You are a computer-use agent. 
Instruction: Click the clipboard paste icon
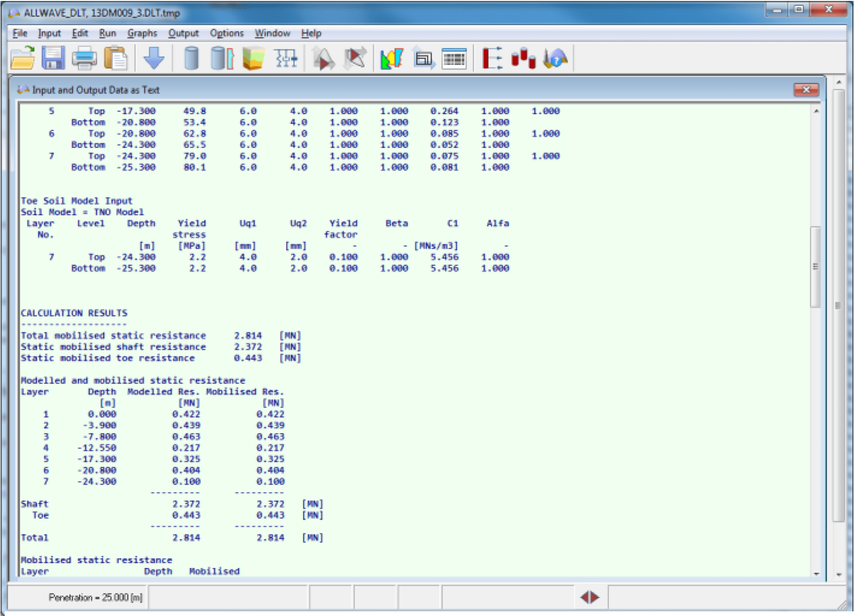(x=116, y=58)
